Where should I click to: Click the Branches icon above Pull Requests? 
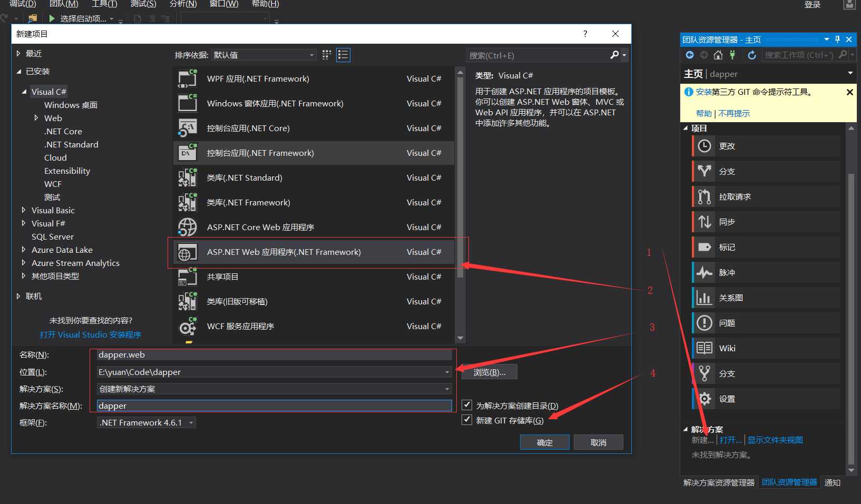click(705, 171)
